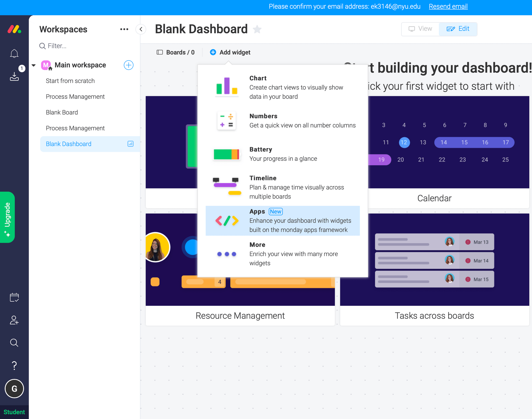
Task: Click the plus icon next to Main workspace
Action: [128, 65]
